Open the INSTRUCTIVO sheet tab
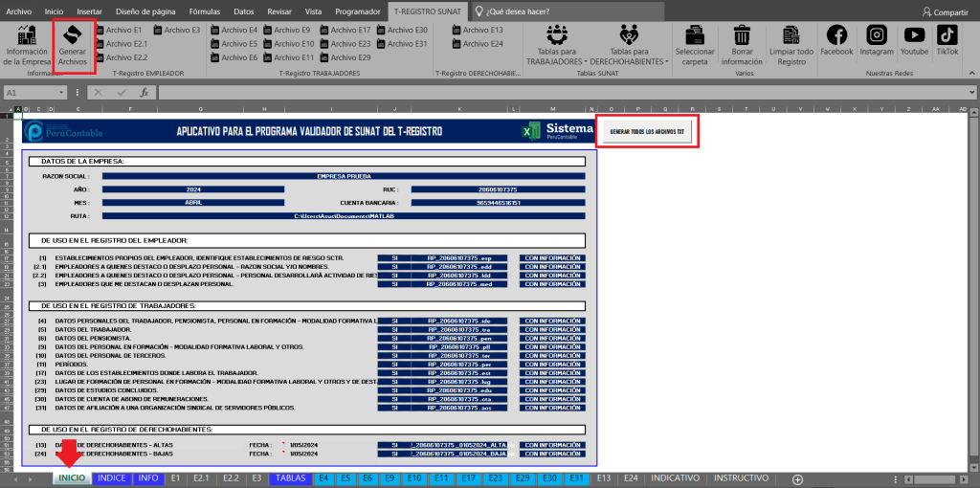Screen dimensions: 980x488 pos(742,478)
